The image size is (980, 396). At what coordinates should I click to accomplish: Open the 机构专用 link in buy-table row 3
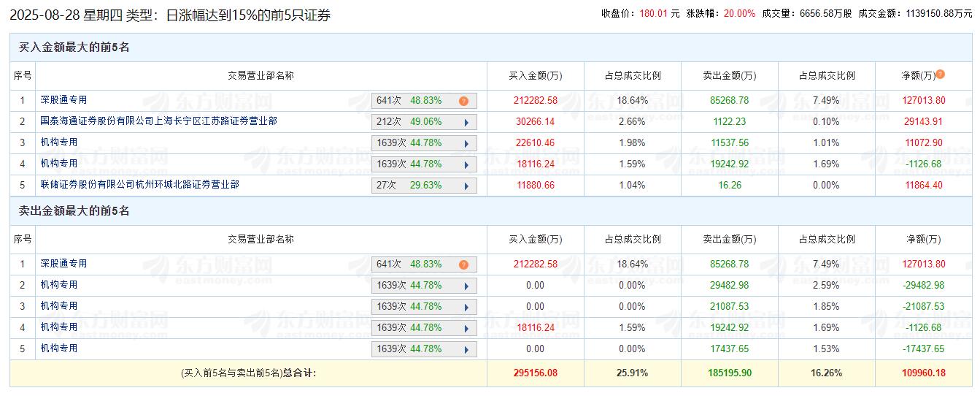[x=59, y=142]
